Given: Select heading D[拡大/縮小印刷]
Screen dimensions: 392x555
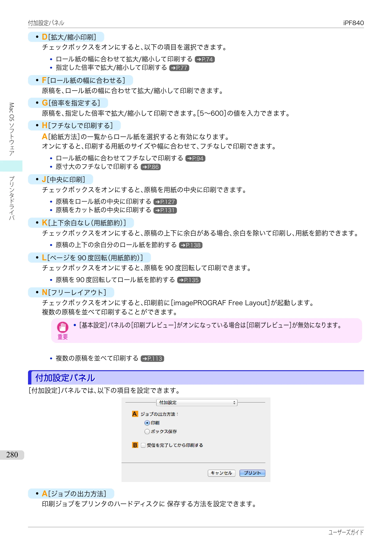Looking at the screenshot, I should point(66,37).
